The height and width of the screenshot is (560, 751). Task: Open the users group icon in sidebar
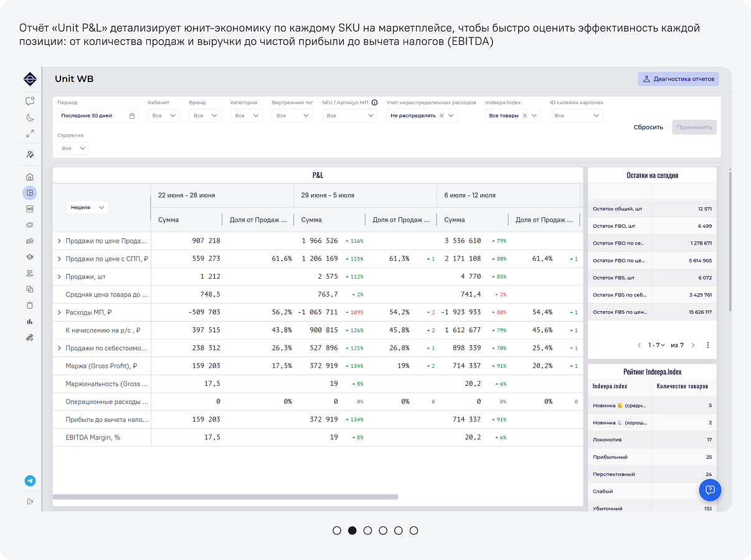coord(30,273)
